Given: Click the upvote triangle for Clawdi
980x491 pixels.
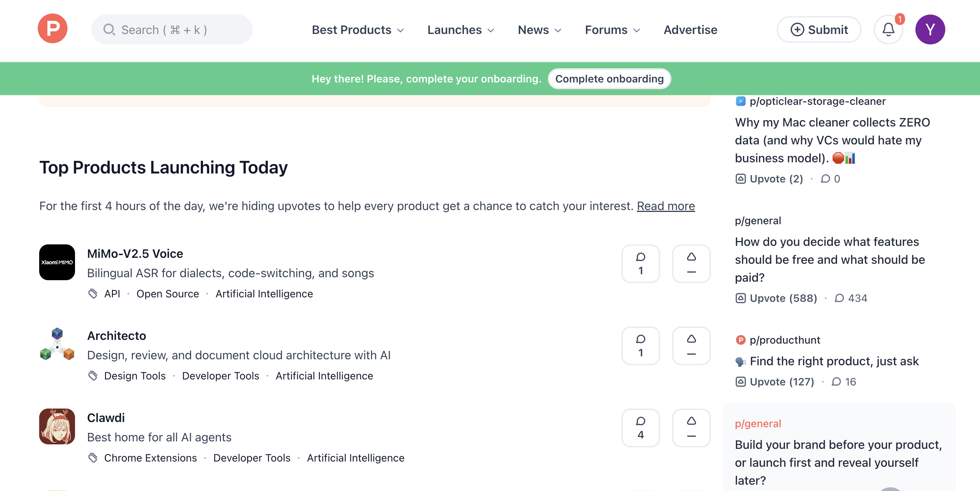Looking at the screenshot, I should (x=691, y=428).
